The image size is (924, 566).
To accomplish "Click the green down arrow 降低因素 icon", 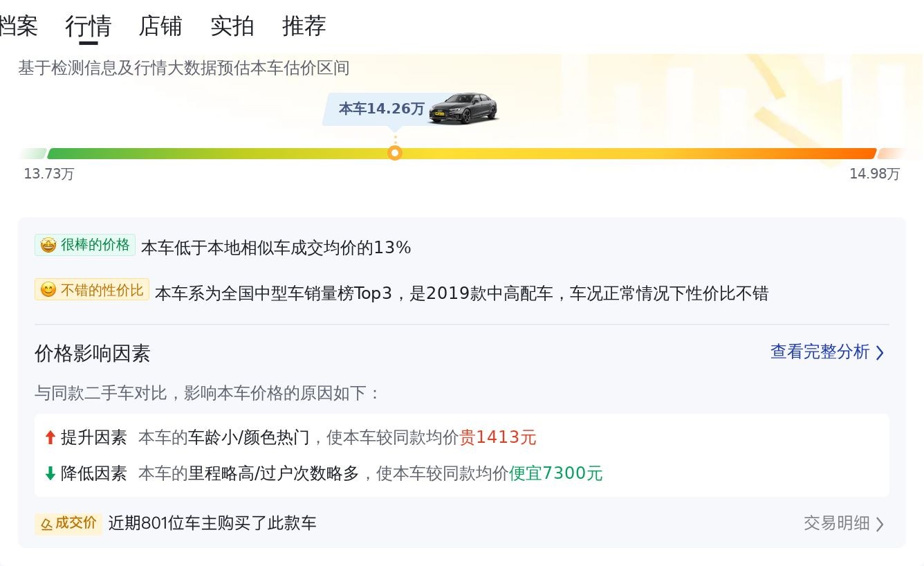I will [x=50, y=473].
